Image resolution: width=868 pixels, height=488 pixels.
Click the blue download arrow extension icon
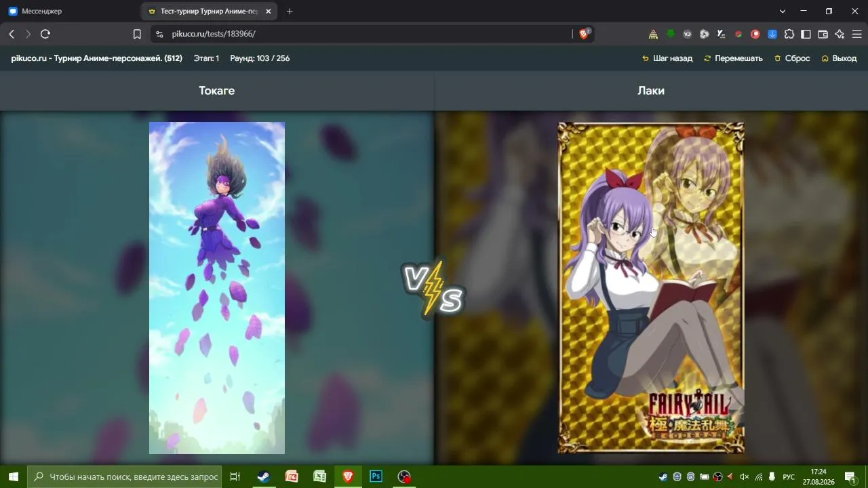tap(772, 34)
